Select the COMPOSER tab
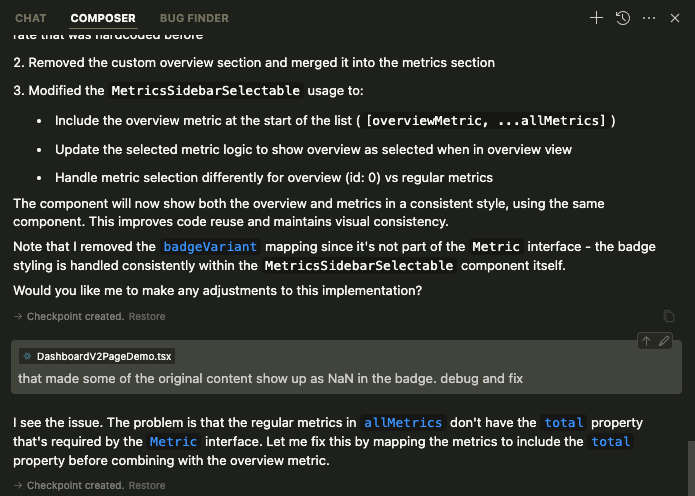Screen dimensions: 695x496 [103, 18]
